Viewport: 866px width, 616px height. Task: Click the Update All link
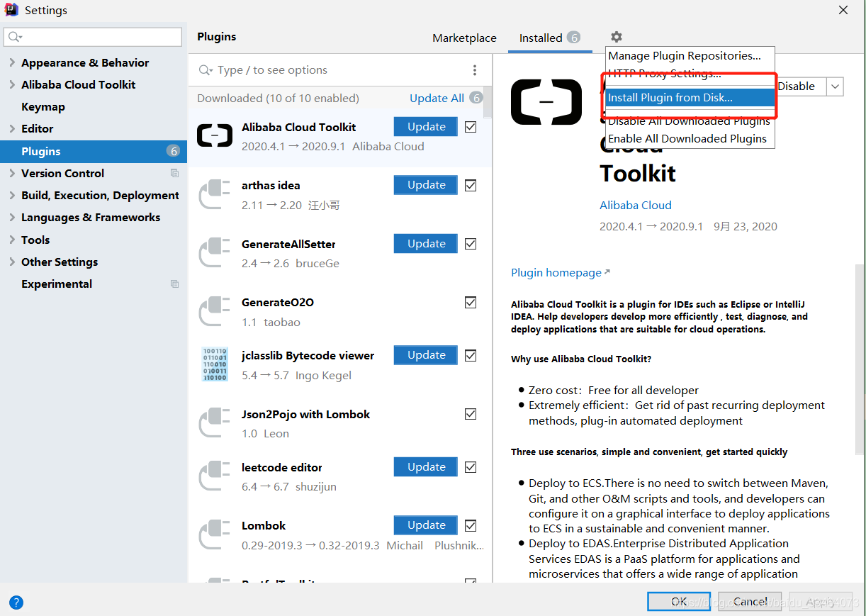(x=437, y=98)
